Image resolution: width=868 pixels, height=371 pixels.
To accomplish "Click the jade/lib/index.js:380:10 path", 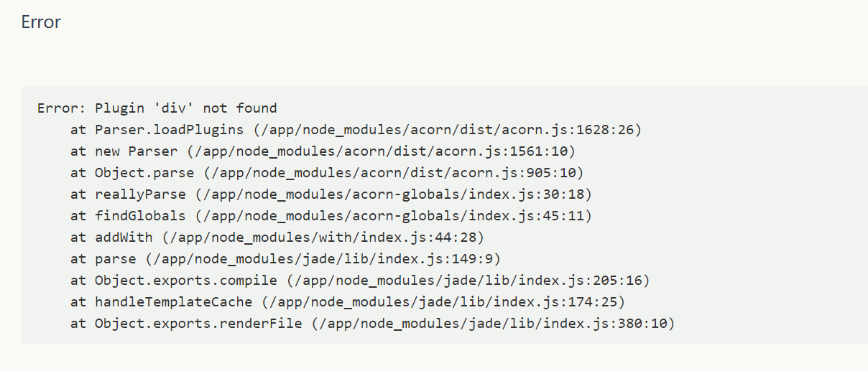I will (x=493, y=324).
